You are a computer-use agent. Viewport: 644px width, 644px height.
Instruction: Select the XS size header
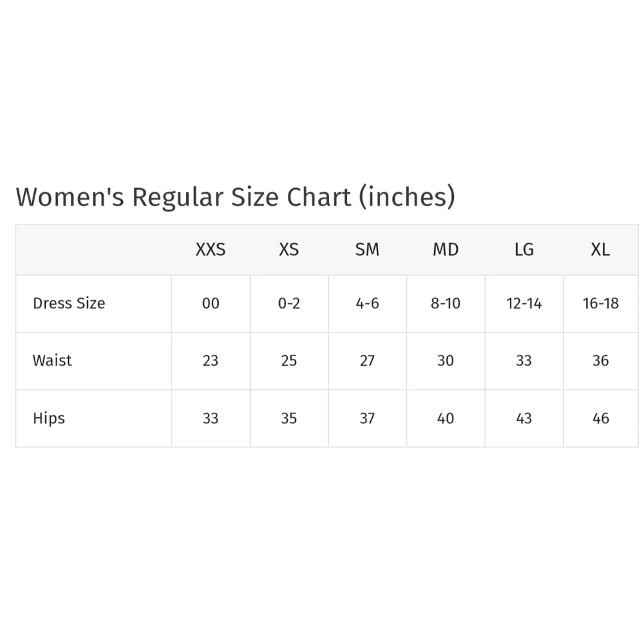pyautogui.click(x=289, y=250)
